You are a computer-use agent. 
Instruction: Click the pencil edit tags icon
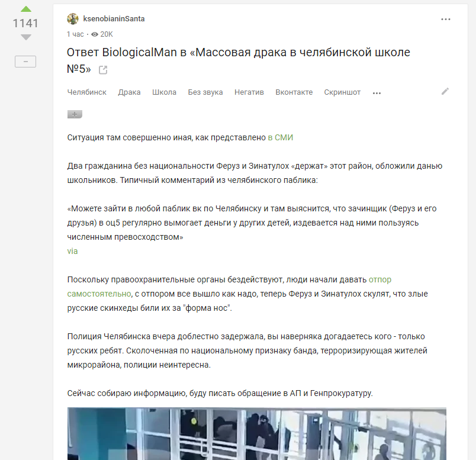click(445, 91)
